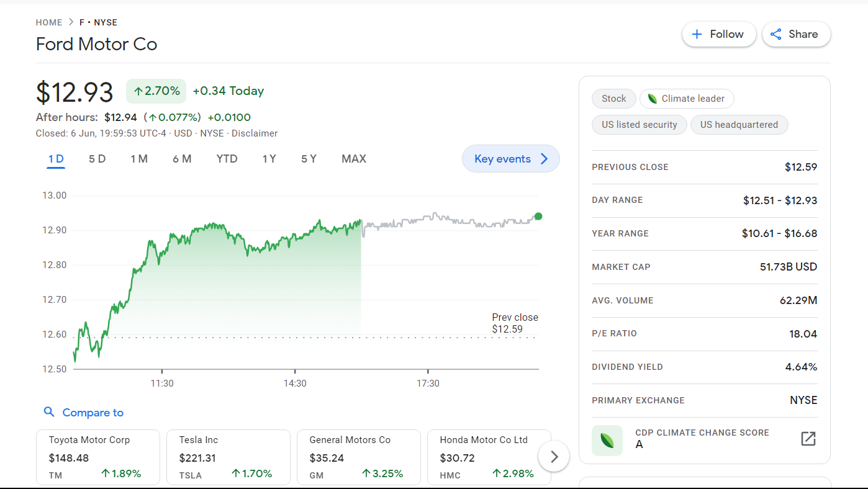Show the YTD chart range
Image resolution: width=868 pixels, height=489 pixels.
coord(227,159)
